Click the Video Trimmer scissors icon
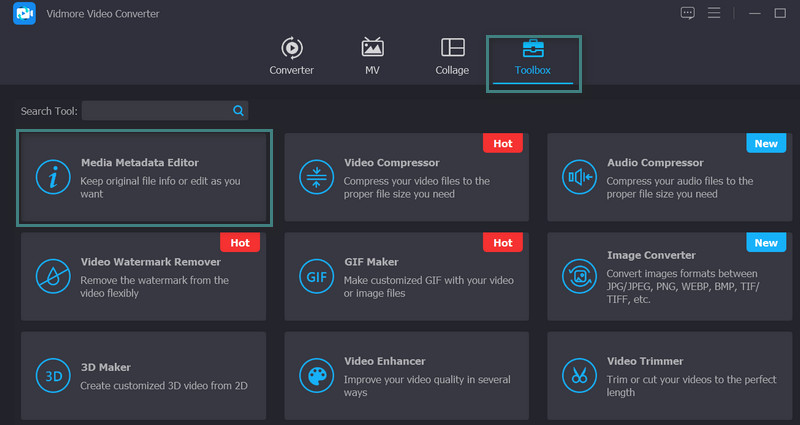 579,376
